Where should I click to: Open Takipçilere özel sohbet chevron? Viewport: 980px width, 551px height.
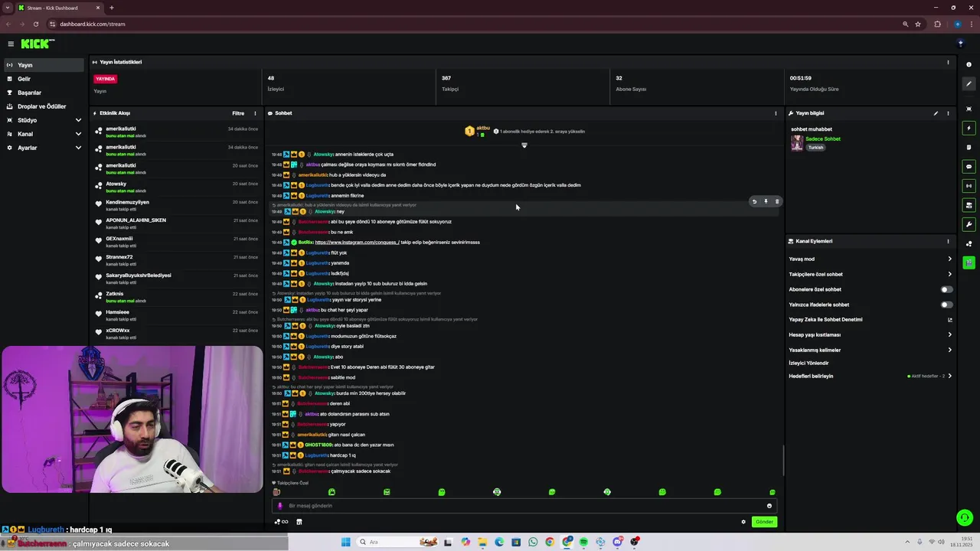(950, 274)
